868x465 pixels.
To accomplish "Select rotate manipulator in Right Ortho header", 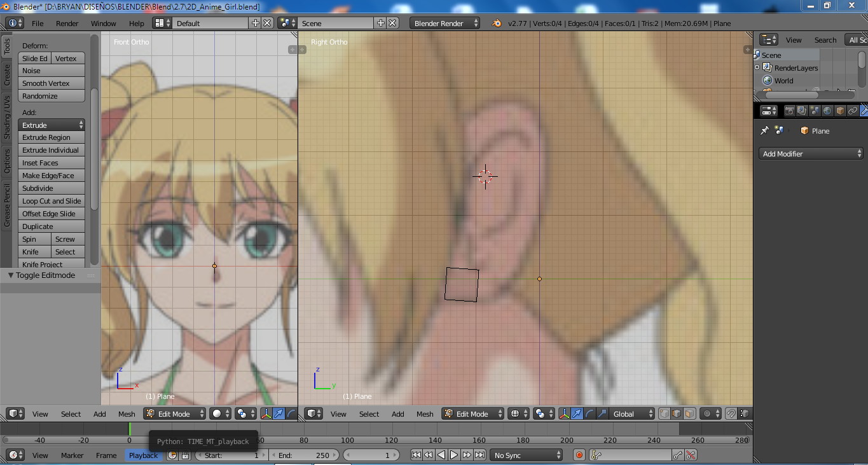I will click(589, 413).
